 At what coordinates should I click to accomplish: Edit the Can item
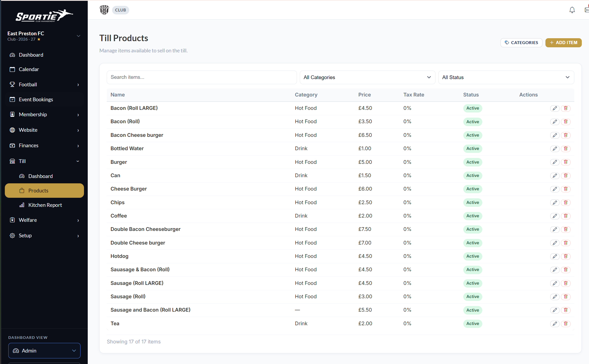tap(555, 176)
